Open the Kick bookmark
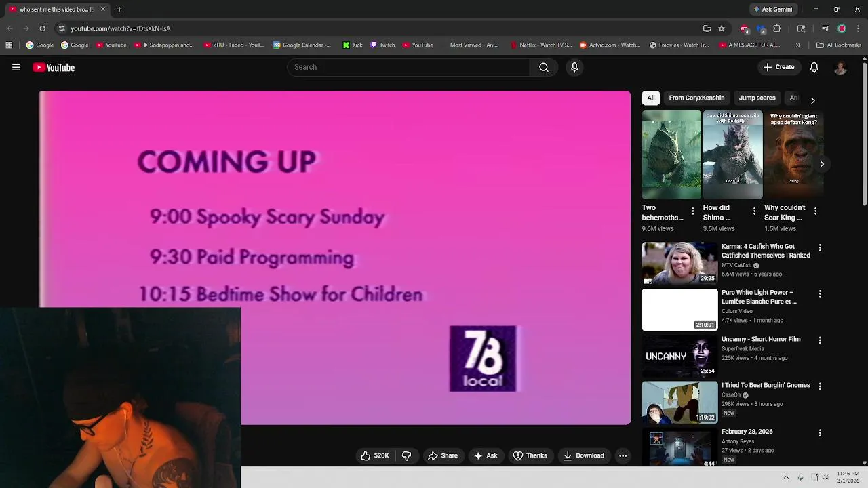868x488 pixels. coord(353,45)
